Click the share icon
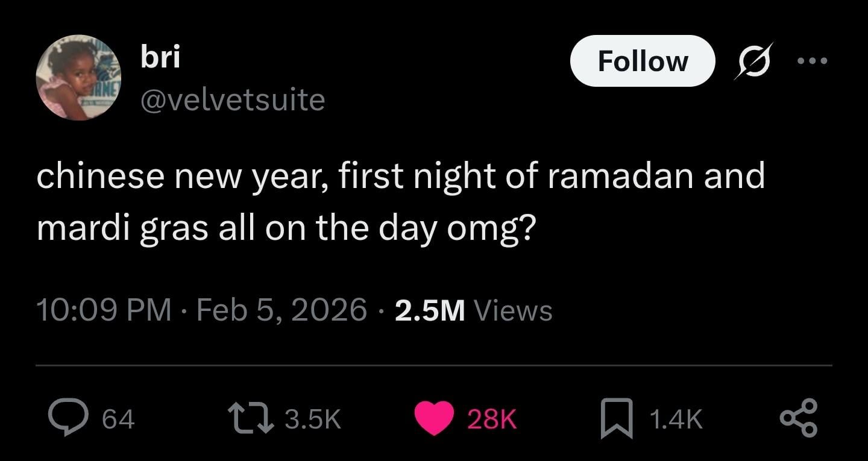The height and width of the screenshot is (461, 868). [x=799, y=418]
